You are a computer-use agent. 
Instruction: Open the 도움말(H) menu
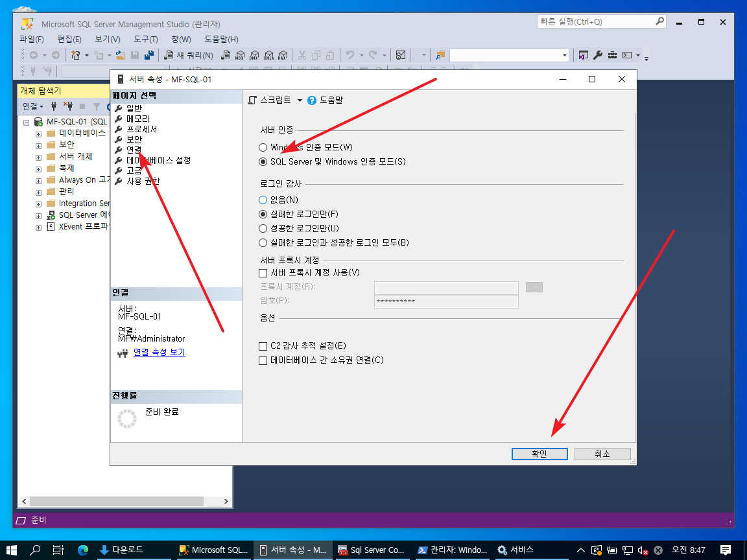click(221, 39)
